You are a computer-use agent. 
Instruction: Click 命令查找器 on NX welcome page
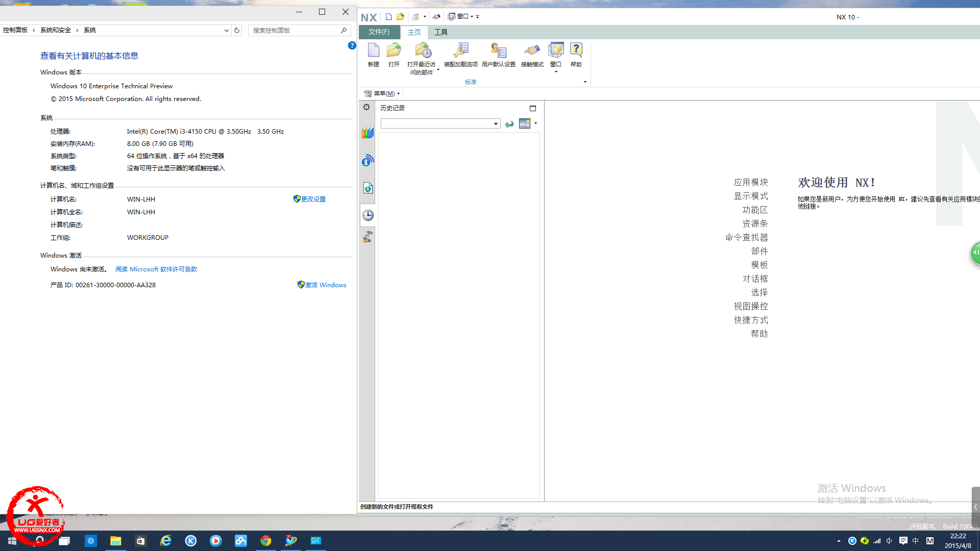click(747, 237)
